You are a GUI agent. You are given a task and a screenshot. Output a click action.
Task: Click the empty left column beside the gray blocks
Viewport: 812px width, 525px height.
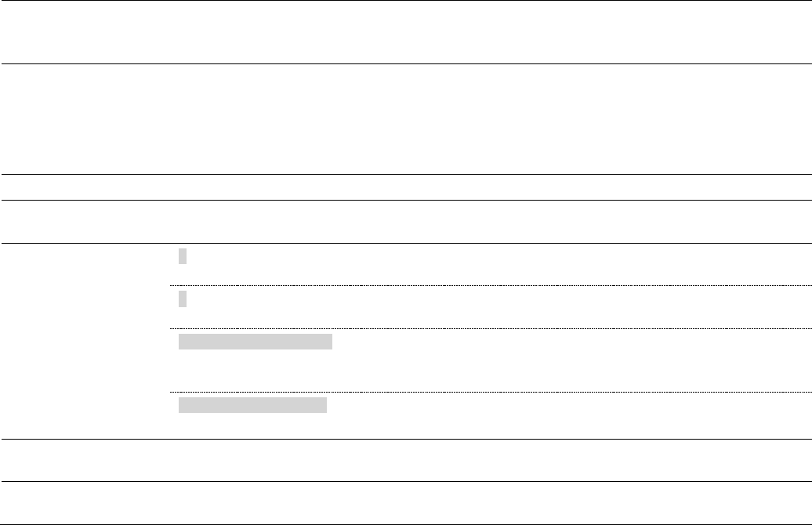point(85,341)
